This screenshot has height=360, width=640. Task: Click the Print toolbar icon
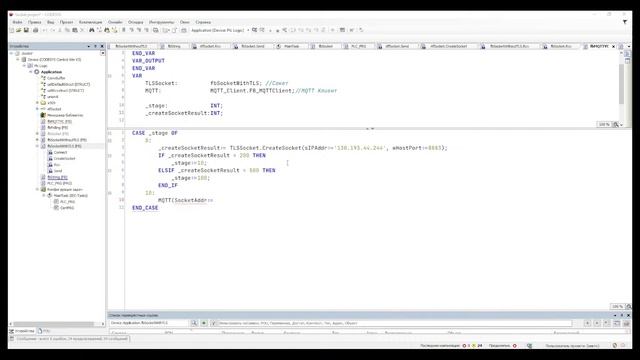pos(35,30)
